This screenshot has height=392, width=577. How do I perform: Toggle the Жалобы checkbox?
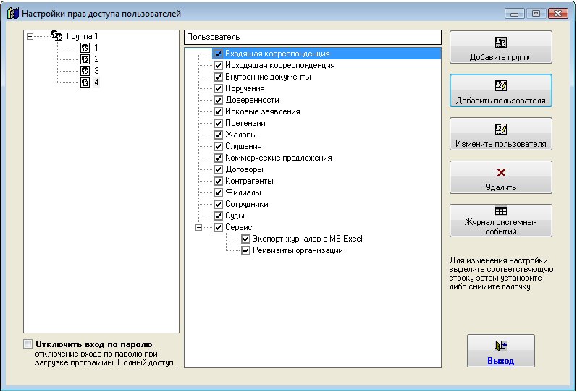tap(218, 135)
